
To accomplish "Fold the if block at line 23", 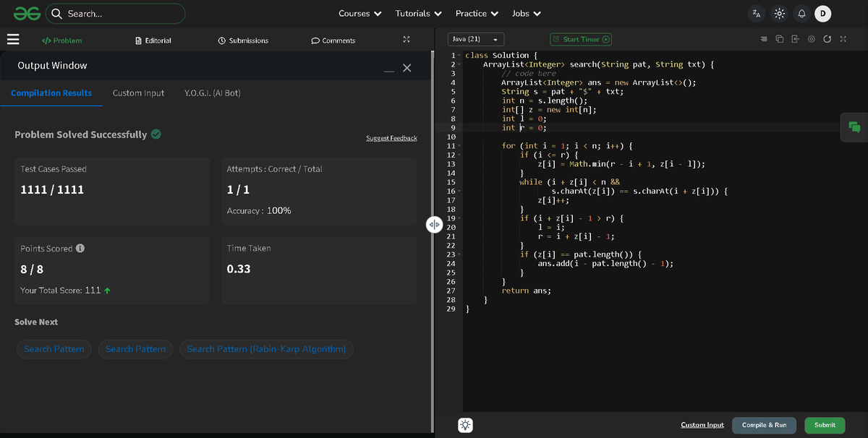I will [x=459, y=254].
